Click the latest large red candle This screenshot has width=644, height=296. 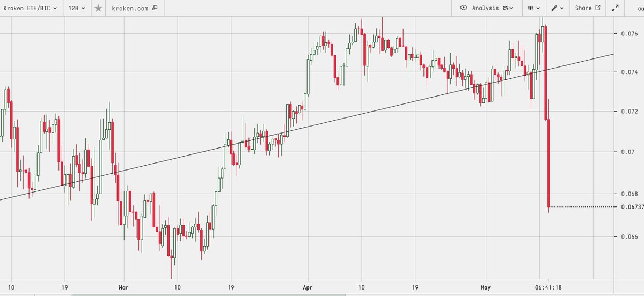(548, 162)
